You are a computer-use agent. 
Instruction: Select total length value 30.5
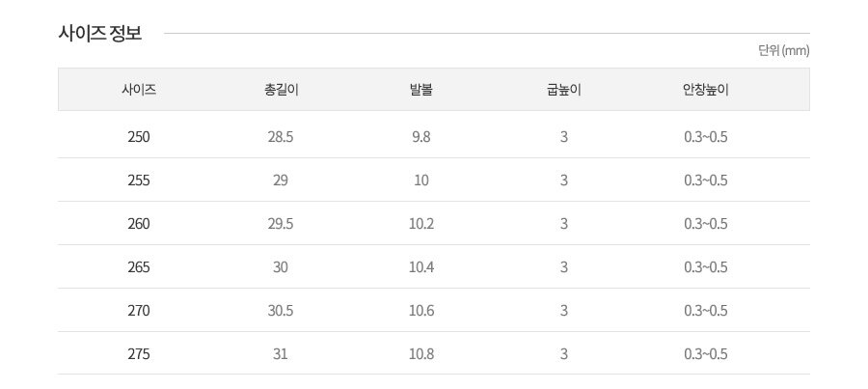pos(281,311)
